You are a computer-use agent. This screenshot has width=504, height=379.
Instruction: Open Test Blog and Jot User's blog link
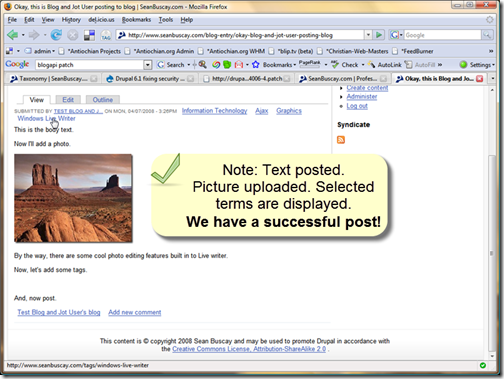pos(59,312)
